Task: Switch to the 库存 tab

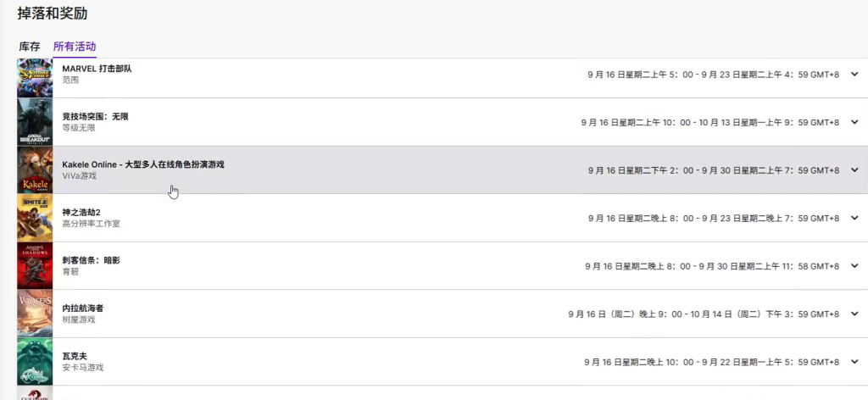Action: click(x=30, y=47)
